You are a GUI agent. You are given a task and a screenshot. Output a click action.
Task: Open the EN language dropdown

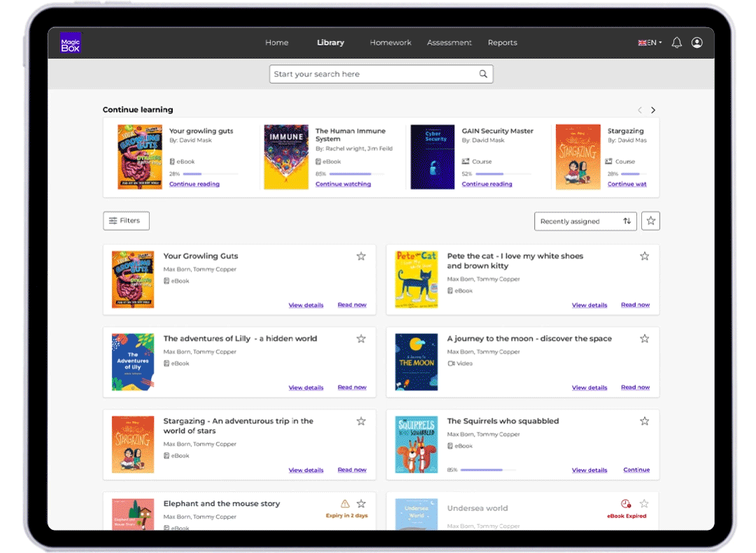point(650,43)
